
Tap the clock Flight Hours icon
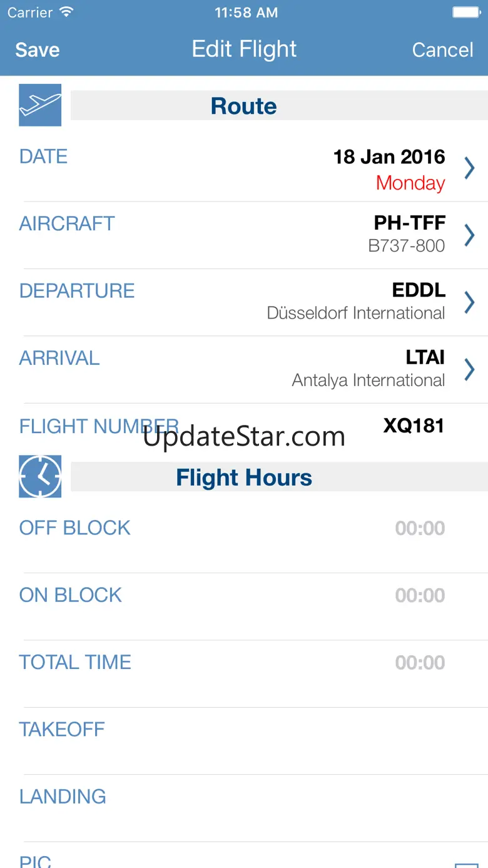click(x=40, y=476)
